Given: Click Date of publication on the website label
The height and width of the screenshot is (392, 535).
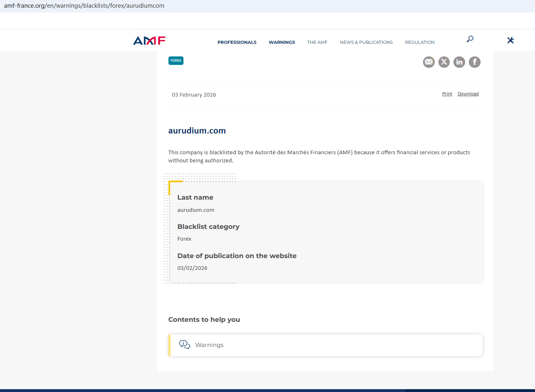Looking at the screenshot, I should tap(237, 256).
